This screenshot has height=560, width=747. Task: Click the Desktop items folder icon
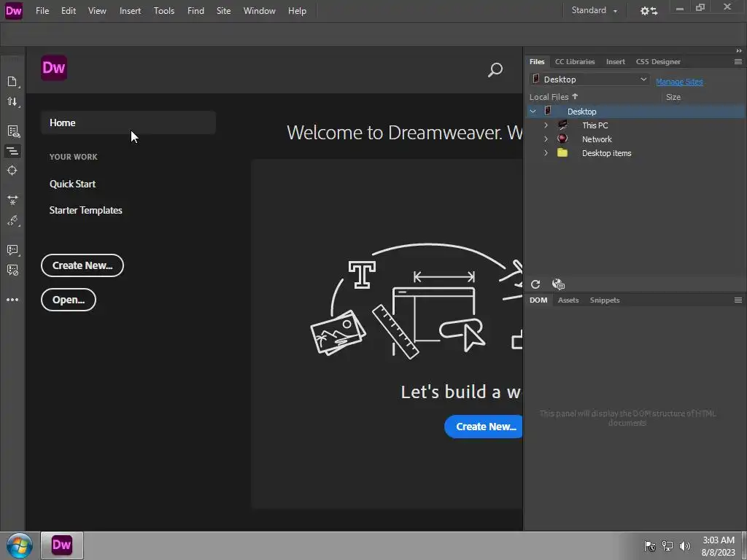coord(562,153)
